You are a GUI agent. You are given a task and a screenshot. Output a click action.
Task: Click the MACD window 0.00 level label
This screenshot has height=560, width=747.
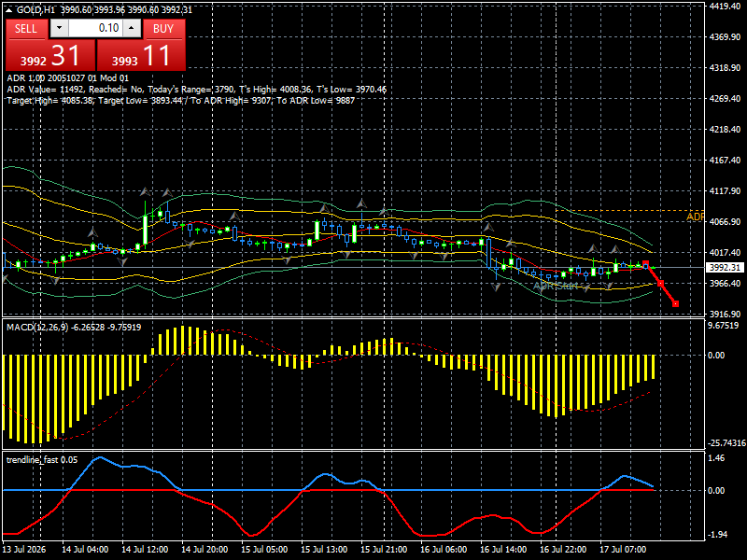point(716,356)
